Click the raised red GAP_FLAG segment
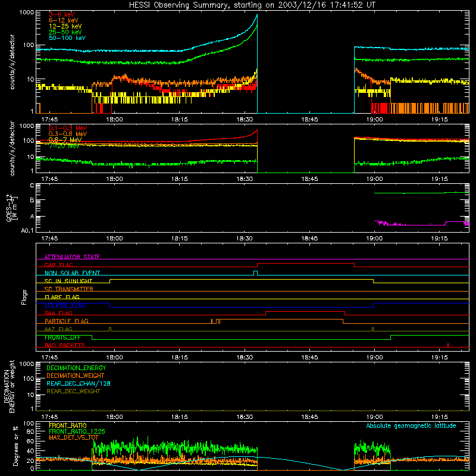 (x=306, y=263)
